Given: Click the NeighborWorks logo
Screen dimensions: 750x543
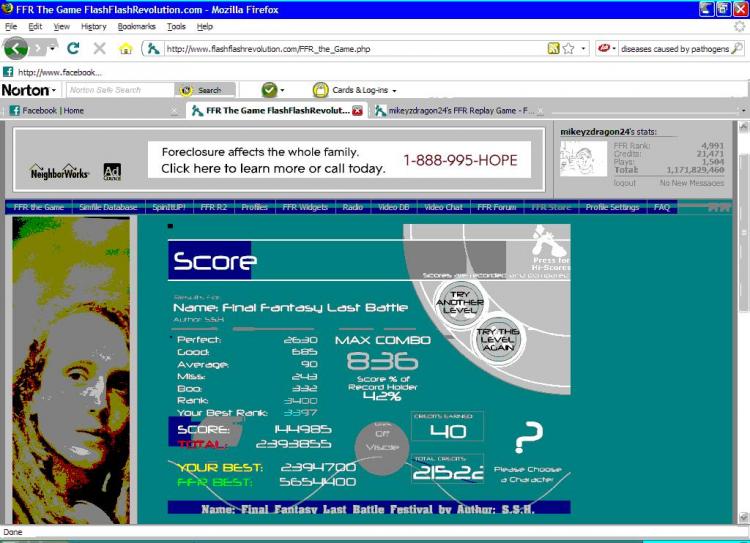Looking at the screenshot, I should [x=59, y=171].
